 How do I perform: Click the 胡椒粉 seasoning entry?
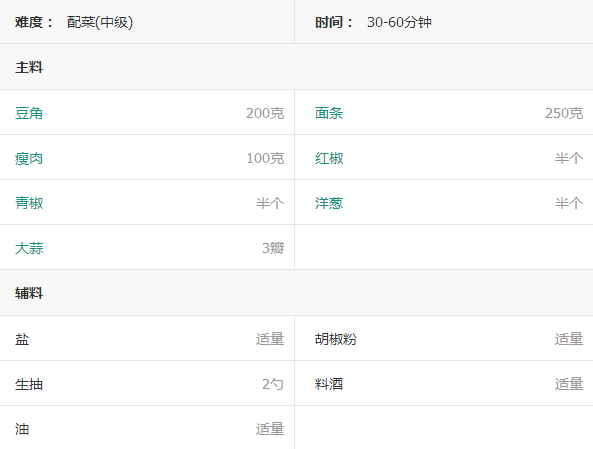336,339
